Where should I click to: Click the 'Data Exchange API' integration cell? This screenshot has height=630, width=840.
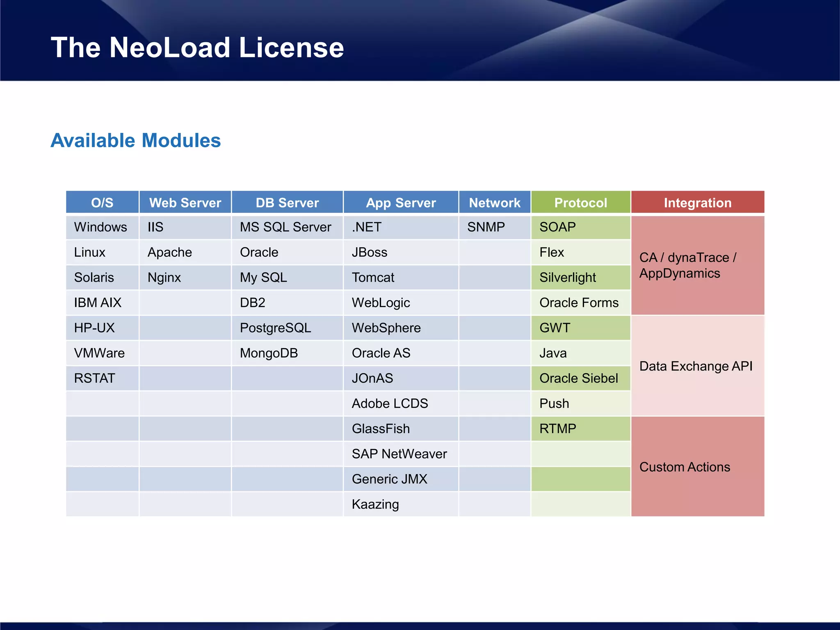698,366
